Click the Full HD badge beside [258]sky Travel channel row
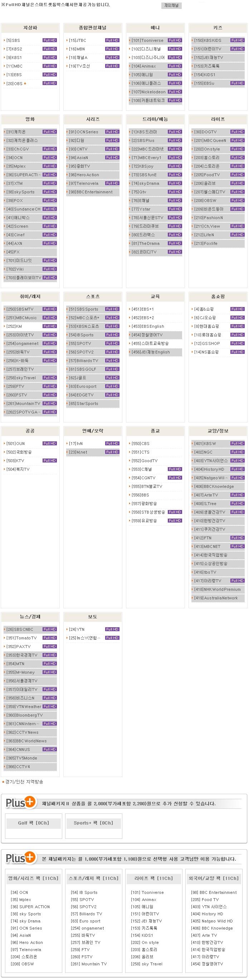This screenshot has width=249, height=980. click(49, 378)
